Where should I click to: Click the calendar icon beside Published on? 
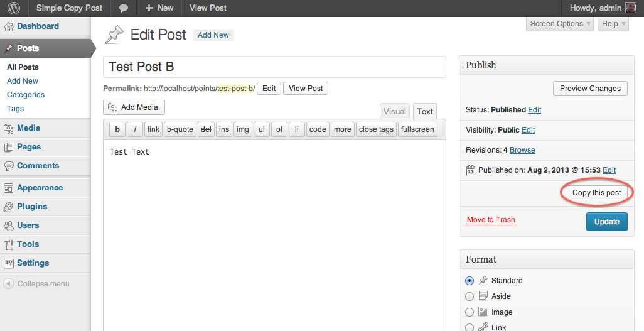471,170
